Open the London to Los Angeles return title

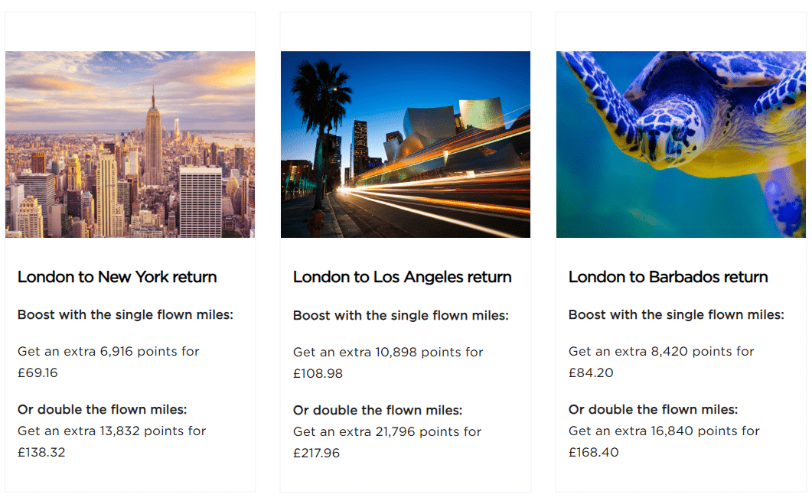(403, 277)
